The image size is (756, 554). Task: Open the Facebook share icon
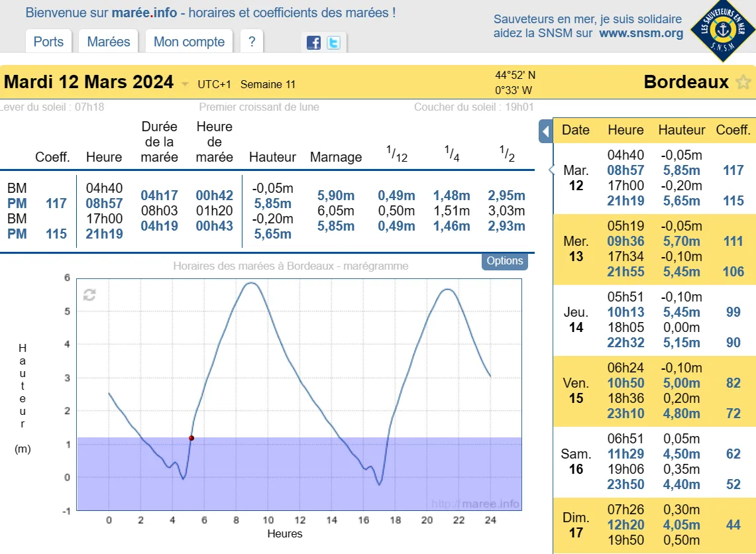(x=313, y=43)
